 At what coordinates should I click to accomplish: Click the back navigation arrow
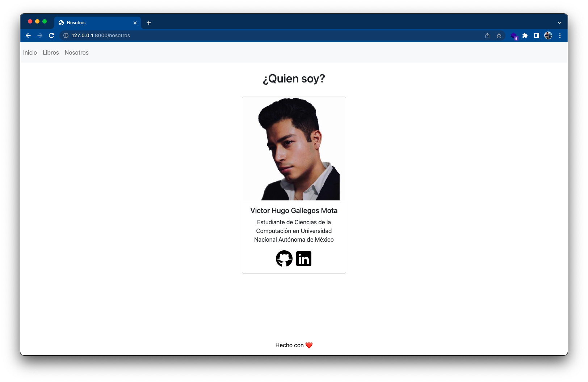click(28, 35)
